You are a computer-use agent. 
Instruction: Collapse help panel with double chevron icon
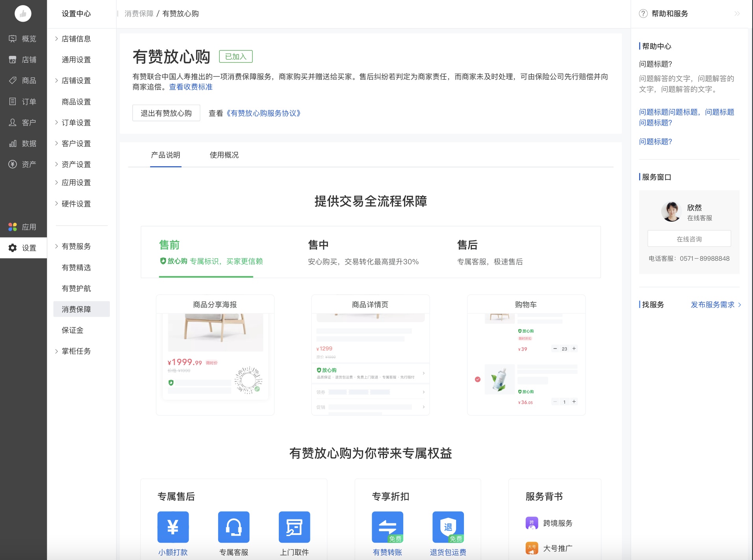click(x=737, y=14)
